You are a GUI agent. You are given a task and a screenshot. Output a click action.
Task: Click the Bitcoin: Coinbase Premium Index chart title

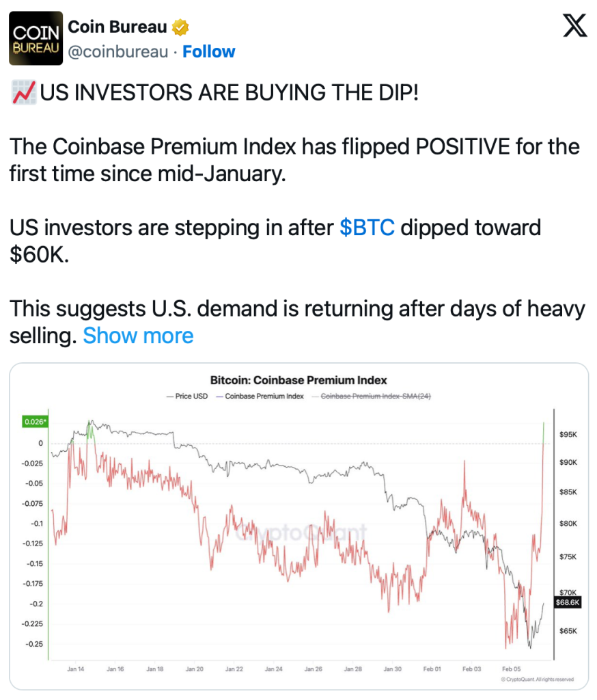[x=298, y=380]
